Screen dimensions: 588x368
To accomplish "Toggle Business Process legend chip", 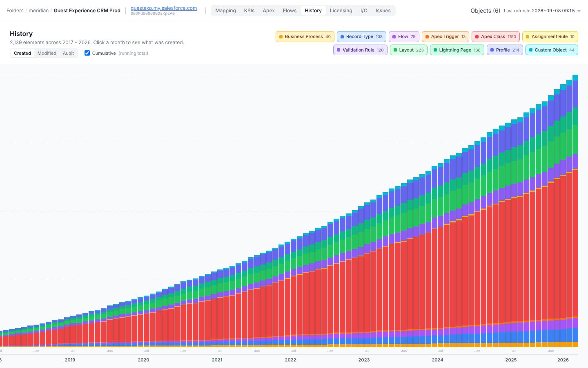I will click(305, 36).
